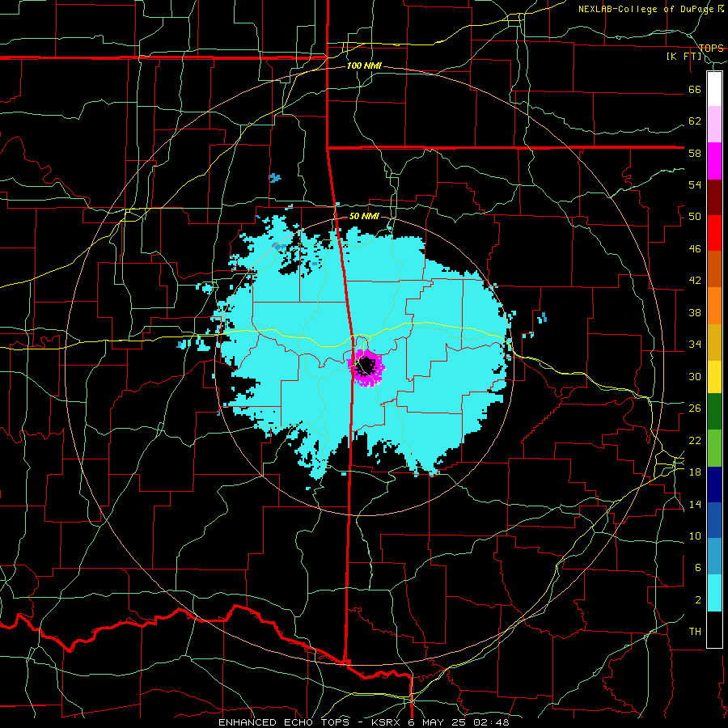Click legend value '34'
The width and height of the screenshot is (728, 728).
pos(695,345)
